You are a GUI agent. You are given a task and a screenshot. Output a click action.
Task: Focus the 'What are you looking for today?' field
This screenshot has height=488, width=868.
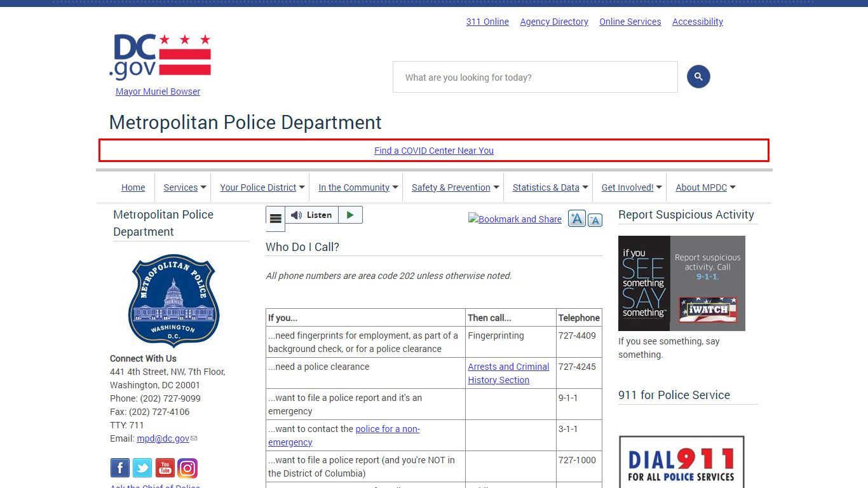tap(535, 77)
